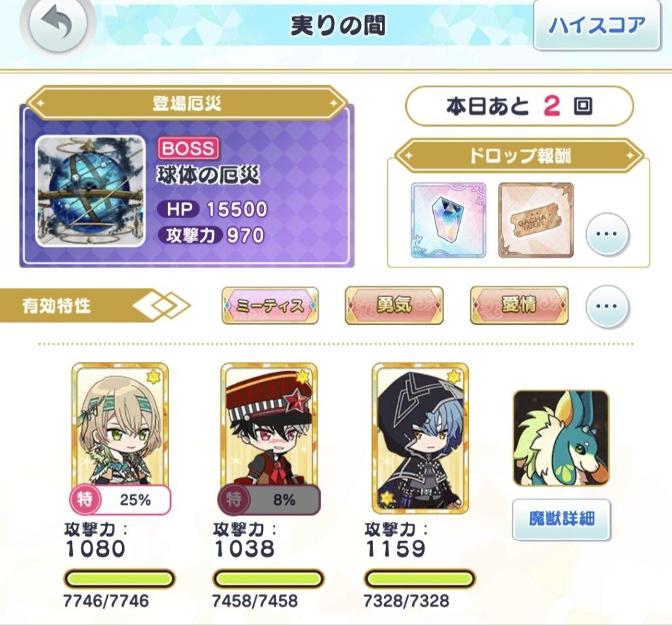Expand more effective traits with ellipsis
This screenshot has height=625, width=672.
[x=607, y=306]
